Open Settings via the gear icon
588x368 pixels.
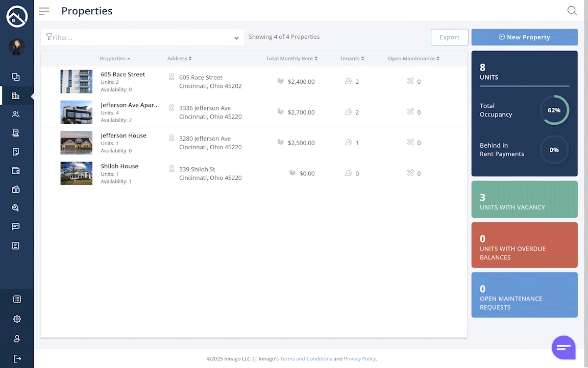[17, 318]
